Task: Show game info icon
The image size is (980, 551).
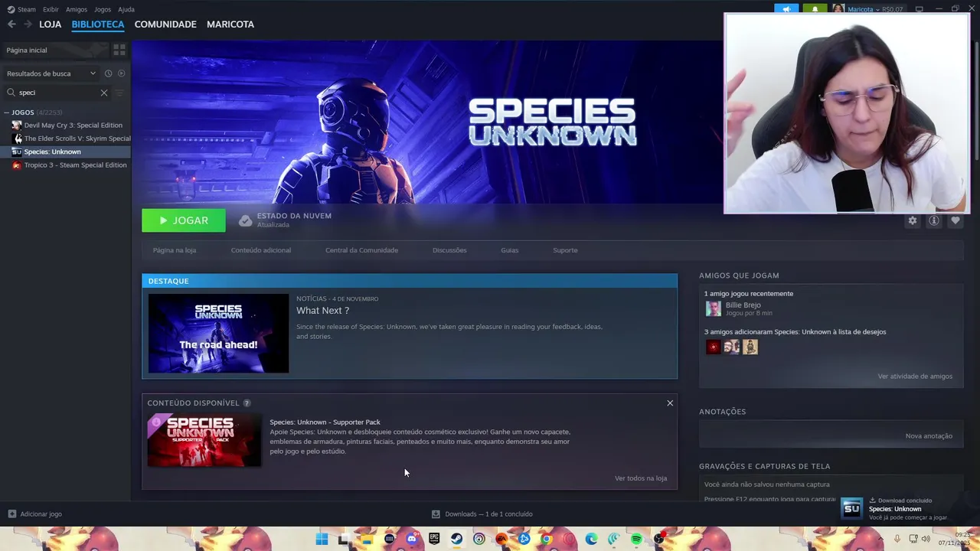Action: pyautogui.click(x=933, y=220)
